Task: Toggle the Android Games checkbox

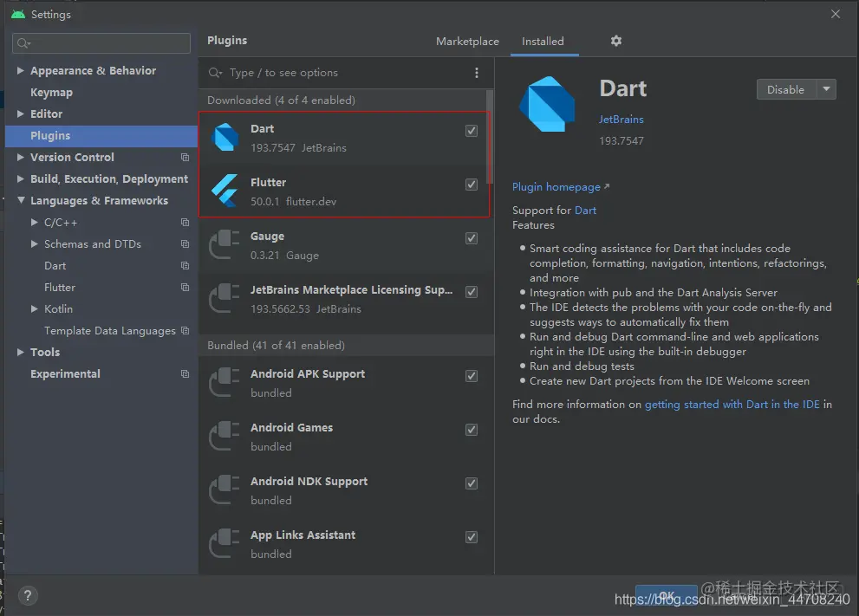Action: click(472, 429)
